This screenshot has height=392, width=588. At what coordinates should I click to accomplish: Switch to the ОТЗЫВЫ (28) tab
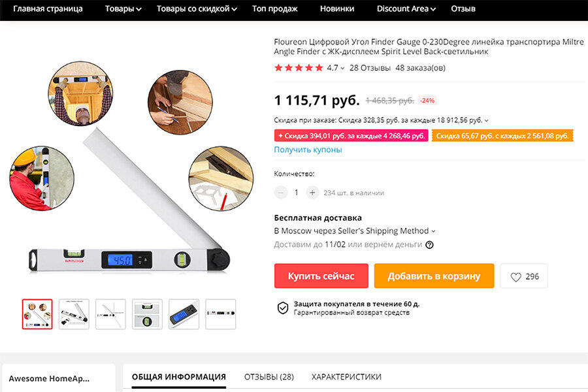point(269,377)
